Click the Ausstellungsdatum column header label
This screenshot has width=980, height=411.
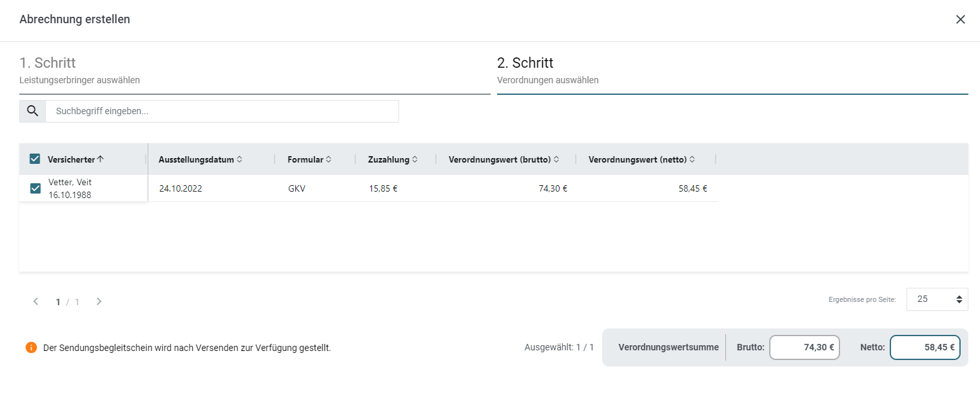pyautogui.click(x=196, y=159)
